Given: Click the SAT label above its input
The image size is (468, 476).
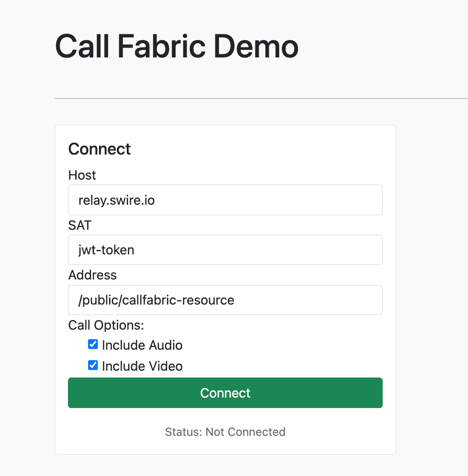Looking at the screenshot, I should click(79, 225).
